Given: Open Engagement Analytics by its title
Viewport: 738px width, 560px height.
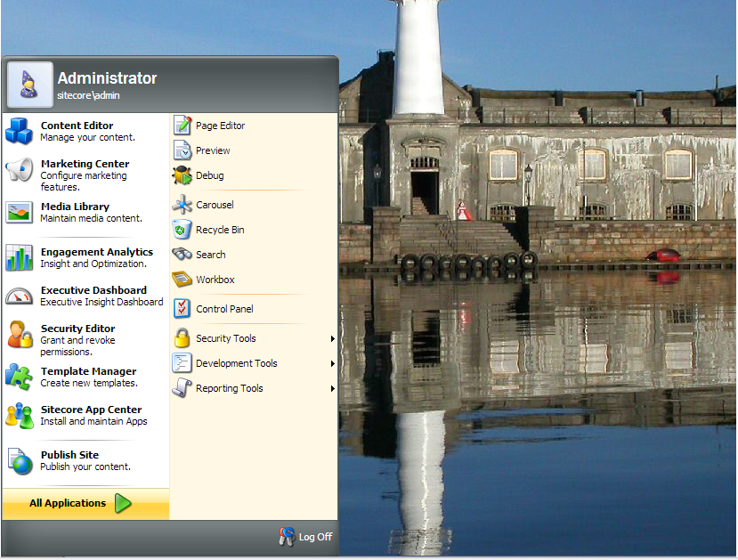Looking at the screenshot, I should 96,252.
